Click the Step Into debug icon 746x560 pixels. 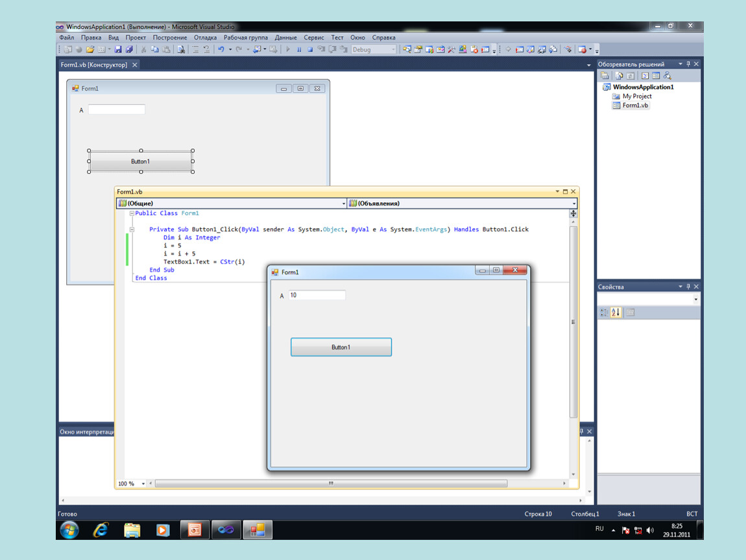click(x=321, y=49)
